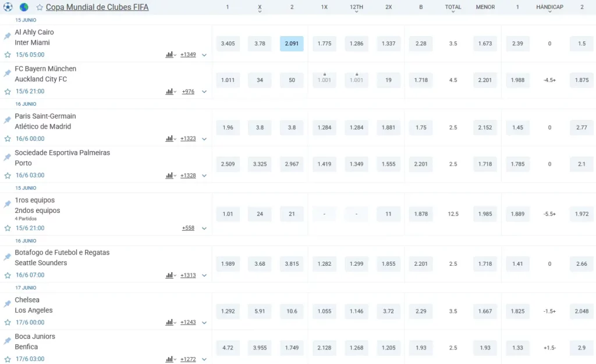Open statistics for Paris Saint-Germain match

pyautogui.click(x=171, y=138)
